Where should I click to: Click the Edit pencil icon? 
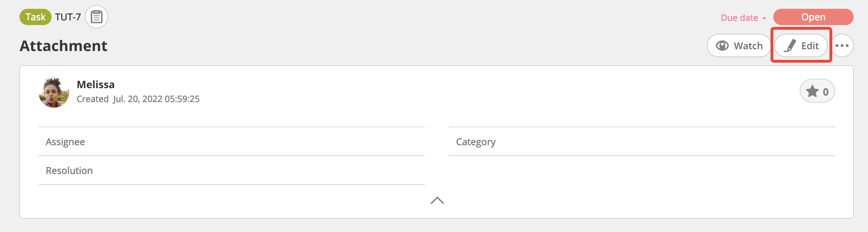[x=790, y=45]
